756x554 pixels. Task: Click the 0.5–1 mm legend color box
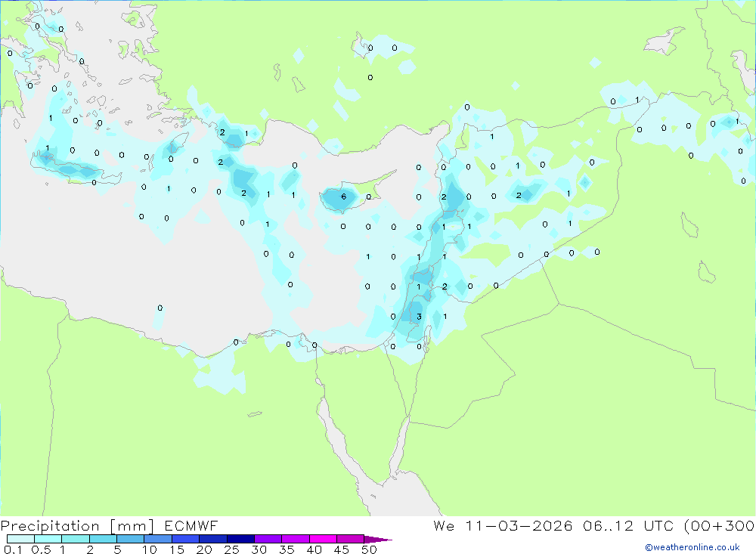coord(48,539)
